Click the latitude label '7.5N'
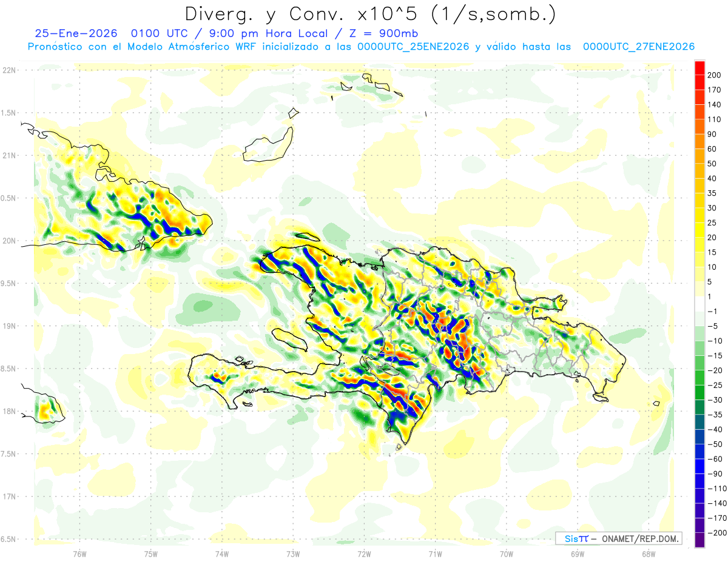728x562 pixels. tap(8, 453)
